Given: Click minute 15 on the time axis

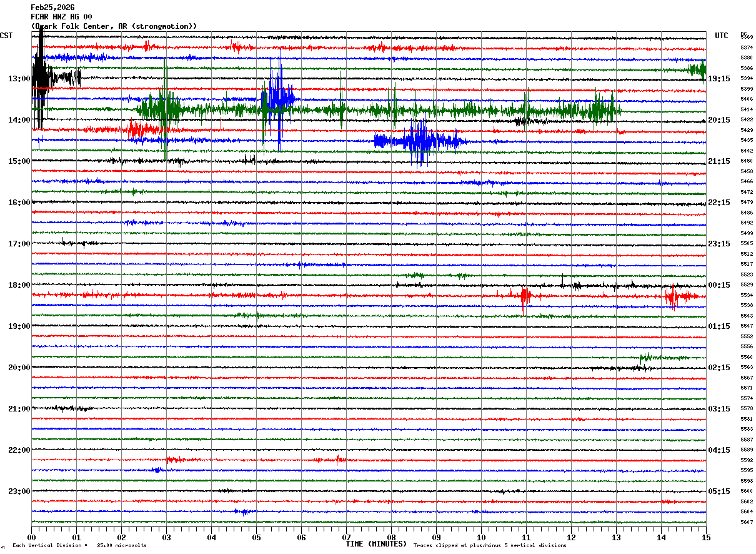Looking at the screenshot, I should (x=705, y=537).
